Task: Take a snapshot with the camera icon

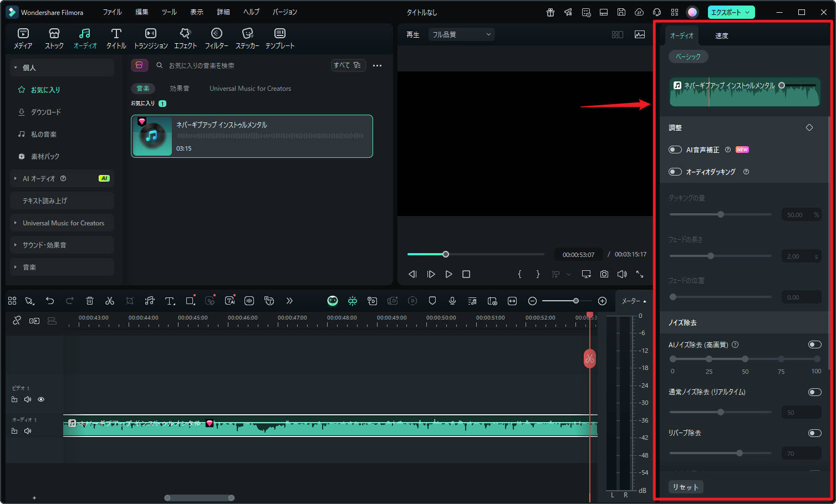Action: (604, 274)
